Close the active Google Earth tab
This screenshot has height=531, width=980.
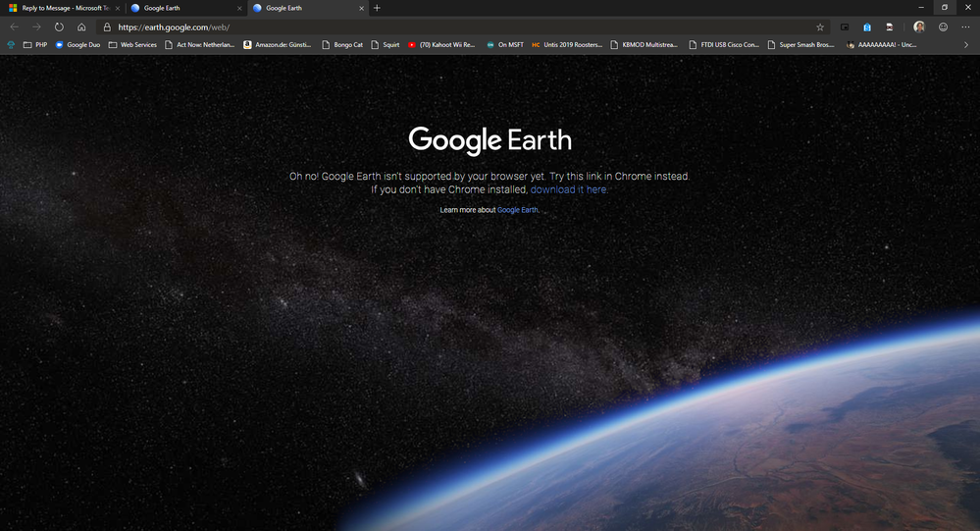click(x=361, y=8)
